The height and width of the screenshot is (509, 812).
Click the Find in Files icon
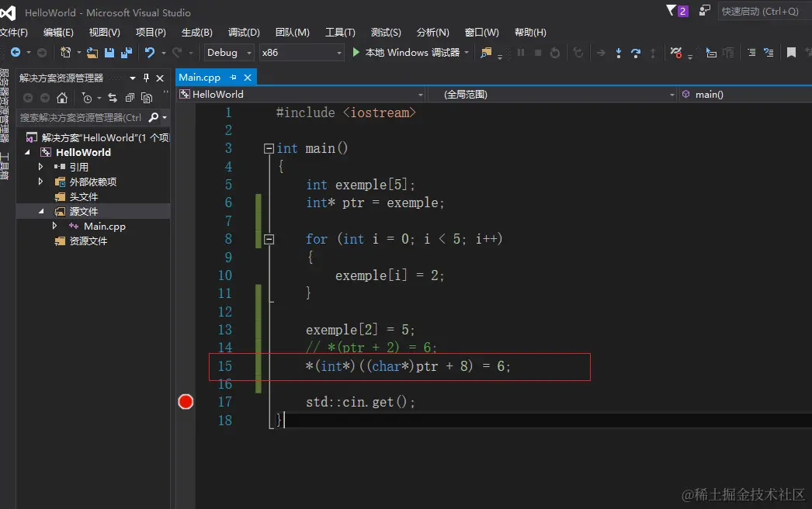(x=486, y=52)
